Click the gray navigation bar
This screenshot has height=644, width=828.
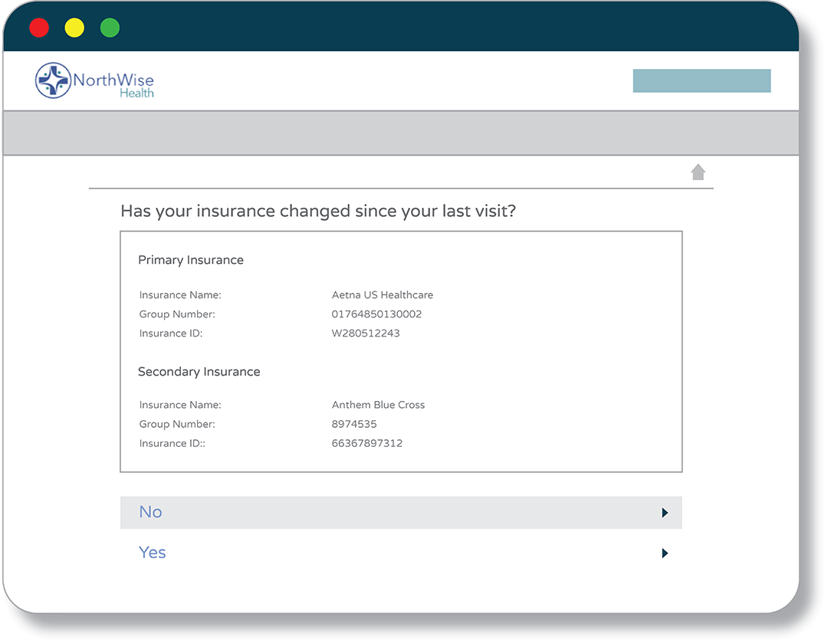(x=400, y=133)
